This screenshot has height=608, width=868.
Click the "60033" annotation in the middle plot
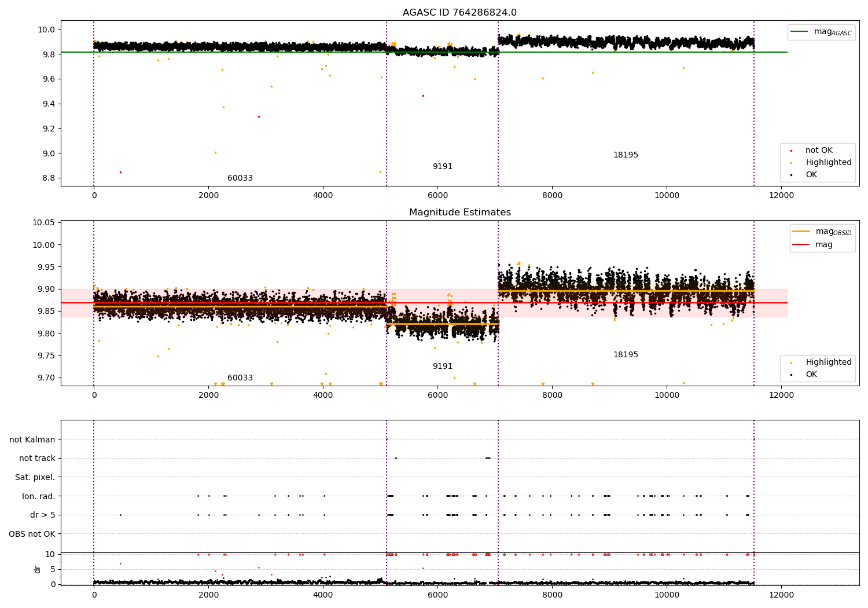[x=240, y=378]
